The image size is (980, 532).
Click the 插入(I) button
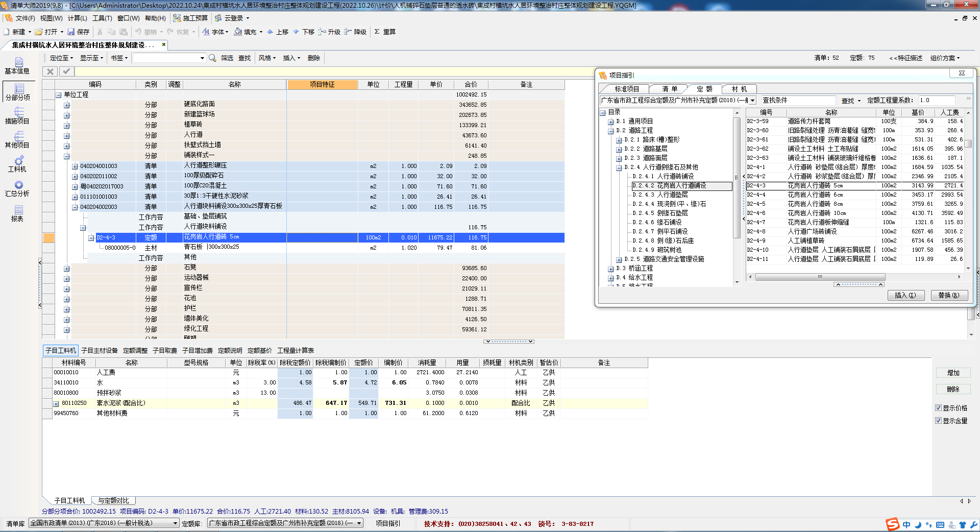905,295
